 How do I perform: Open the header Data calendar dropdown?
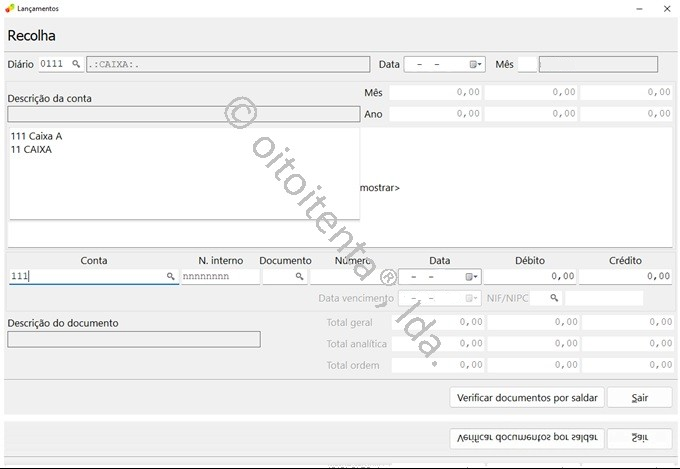(x=476, y=64)
